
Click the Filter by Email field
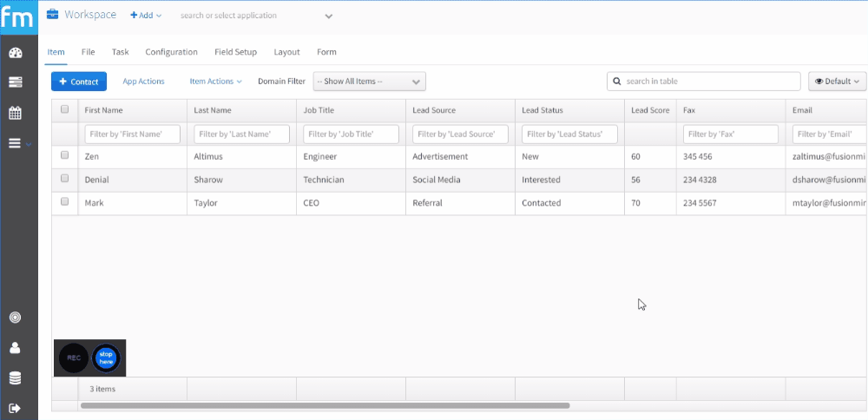[830, 134]
